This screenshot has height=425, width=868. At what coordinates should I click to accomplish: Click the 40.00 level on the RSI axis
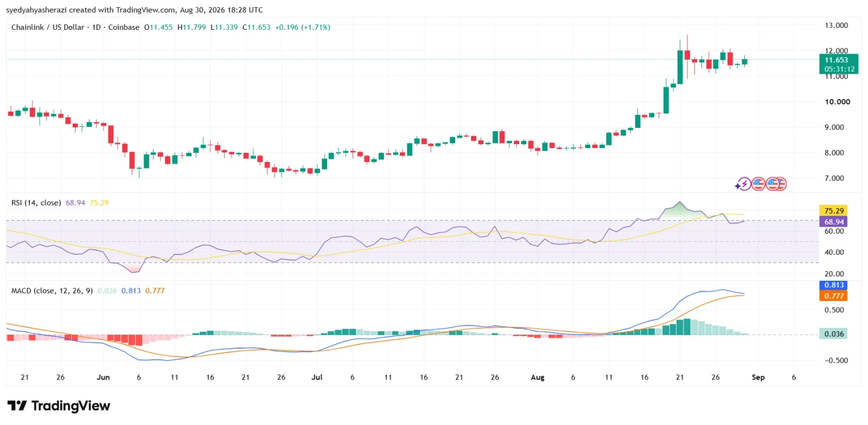pos(834,252)
